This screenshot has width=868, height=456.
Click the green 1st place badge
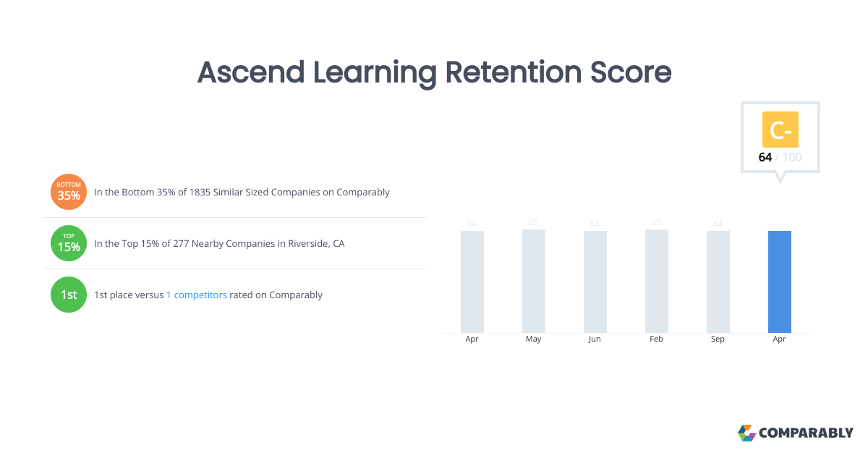click(69, 295)
